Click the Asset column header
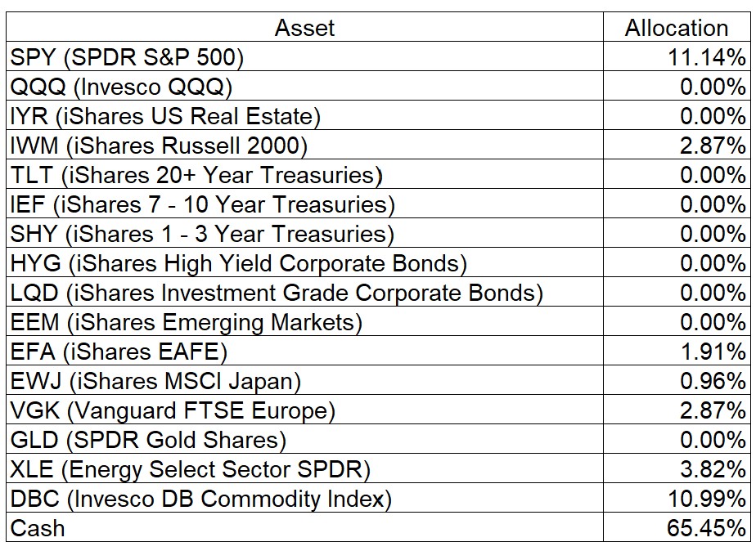 coord(304,28)
